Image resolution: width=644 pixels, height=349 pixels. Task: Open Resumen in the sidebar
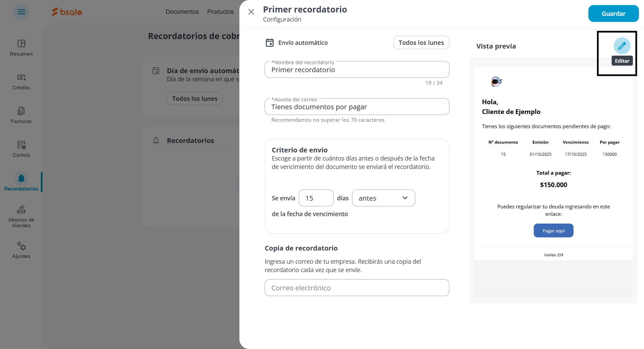coord(21,48)
